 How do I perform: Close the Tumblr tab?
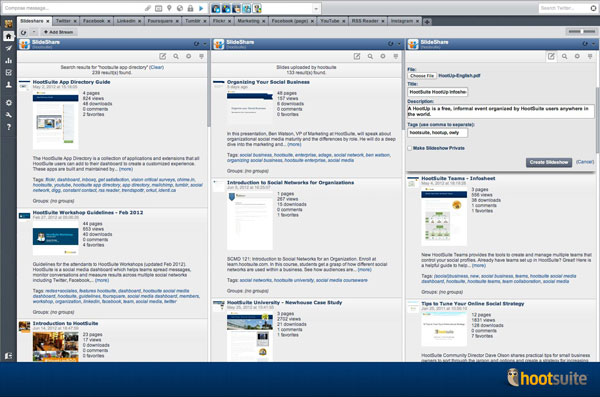(x=205, y=21)
